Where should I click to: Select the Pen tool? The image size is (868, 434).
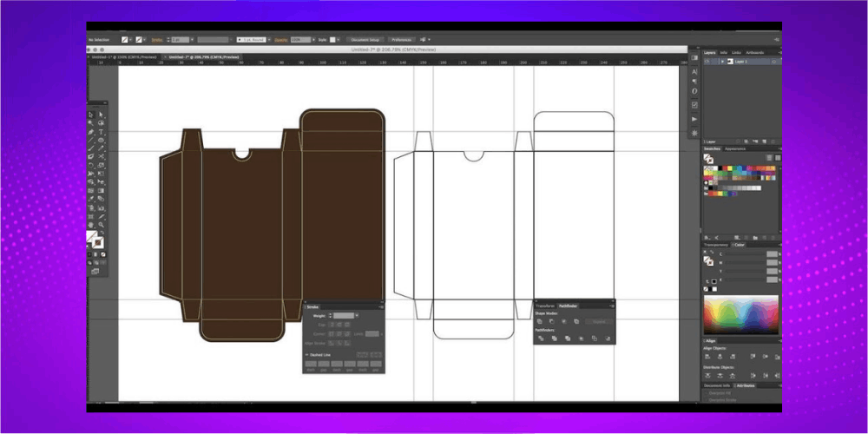point(91,132)
